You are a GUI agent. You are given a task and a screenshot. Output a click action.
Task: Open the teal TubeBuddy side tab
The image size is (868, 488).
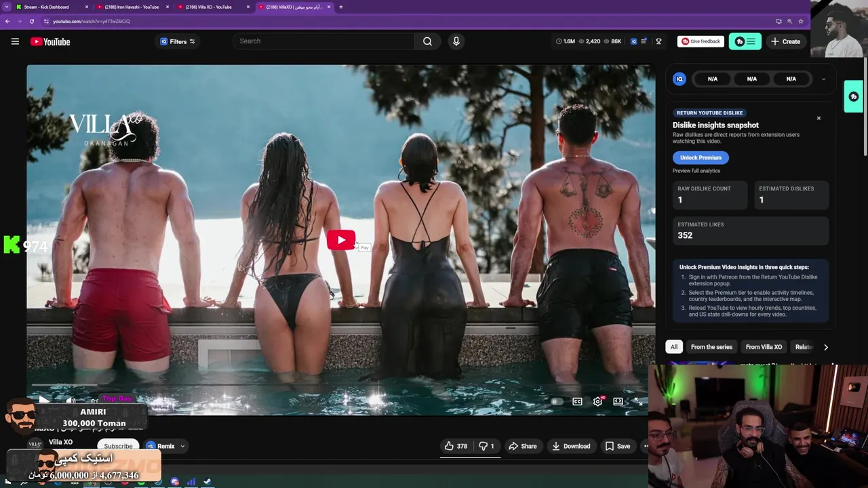(x=854, y=97)
